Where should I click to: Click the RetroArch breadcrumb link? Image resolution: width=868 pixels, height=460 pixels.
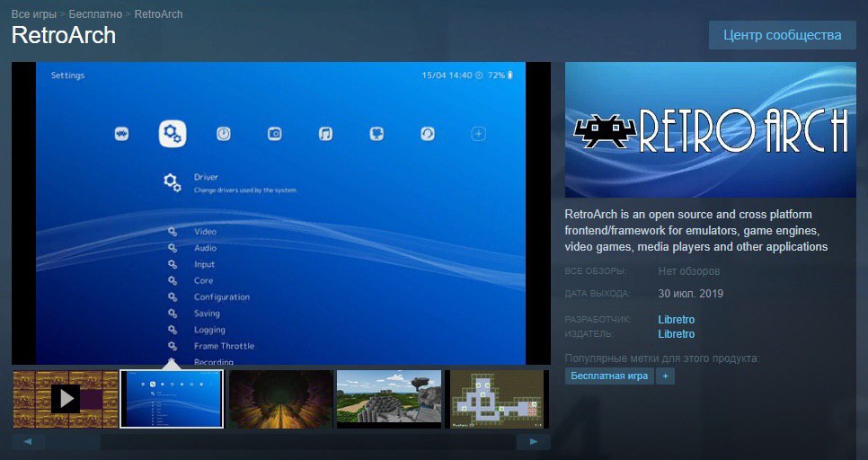coord(158,13)
